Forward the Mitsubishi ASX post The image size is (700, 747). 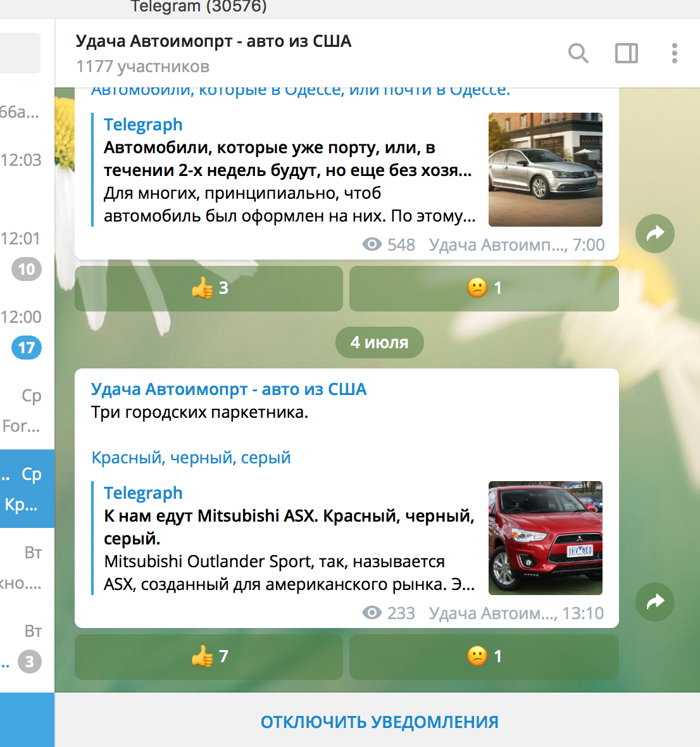click(x=655, y=601)
